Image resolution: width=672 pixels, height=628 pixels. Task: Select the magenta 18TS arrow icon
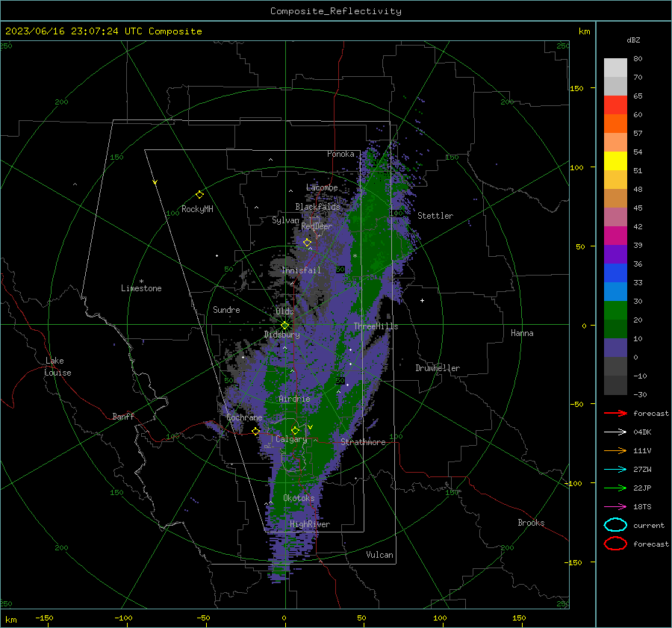pyautogui.click(x=615, y=507)
